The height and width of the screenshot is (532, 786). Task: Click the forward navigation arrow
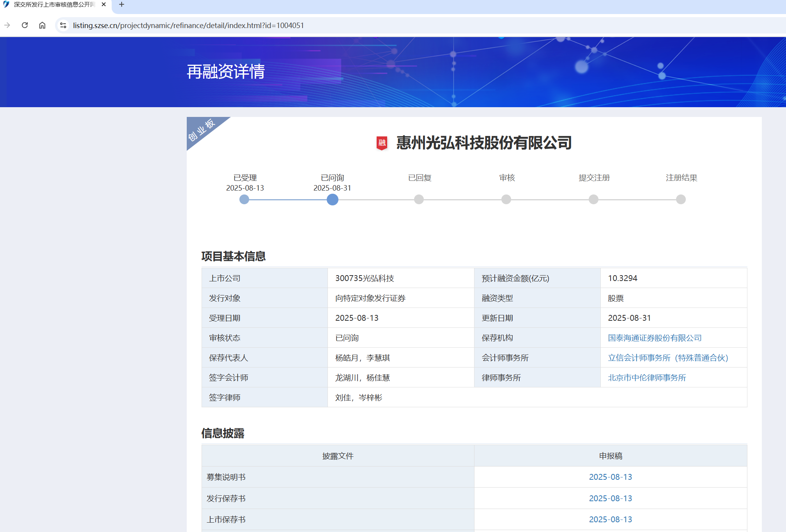(7, 25)
